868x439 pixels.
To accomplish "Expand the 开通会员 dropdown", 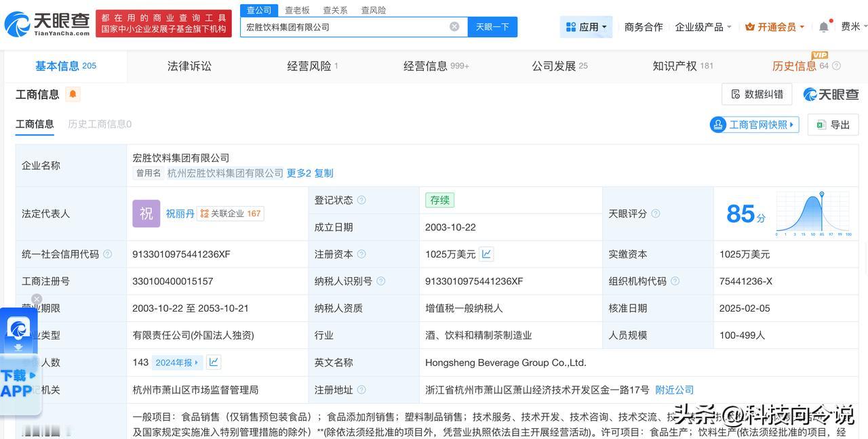I will pyautogui.click(x=774, y=26).
